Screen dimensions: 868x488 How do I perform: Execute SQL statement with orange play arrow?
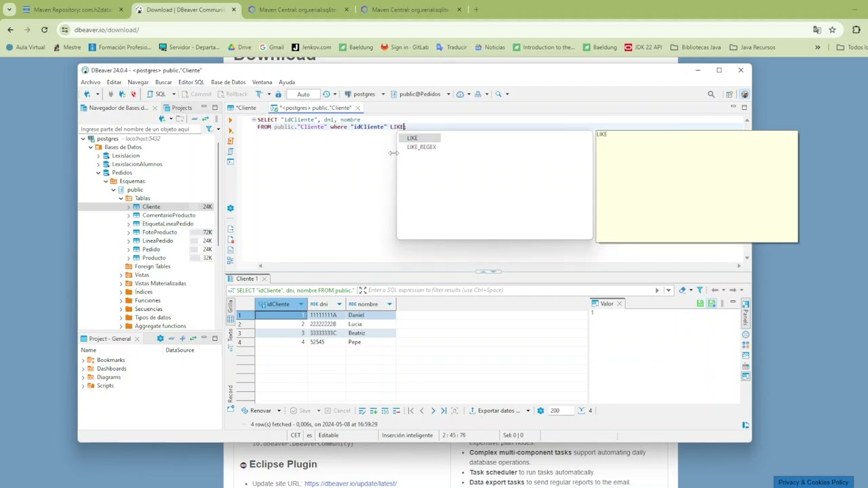[x=231, y=120]
